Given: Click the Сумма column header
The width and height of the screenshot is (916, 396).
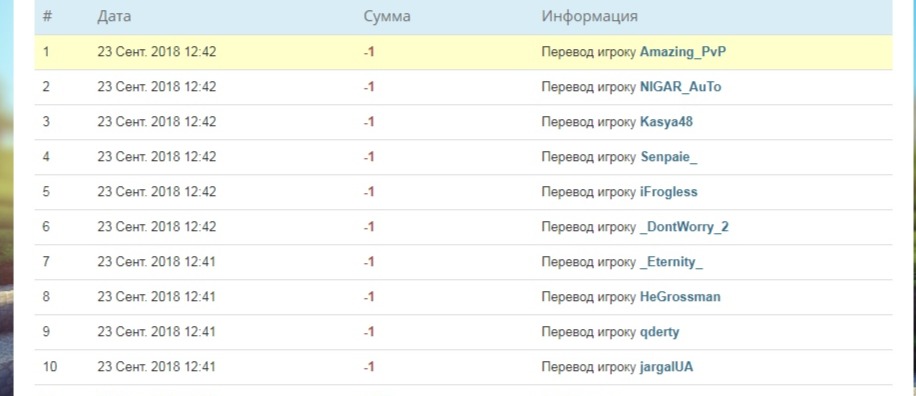Looking at the screenshot, I should [387, 16].
